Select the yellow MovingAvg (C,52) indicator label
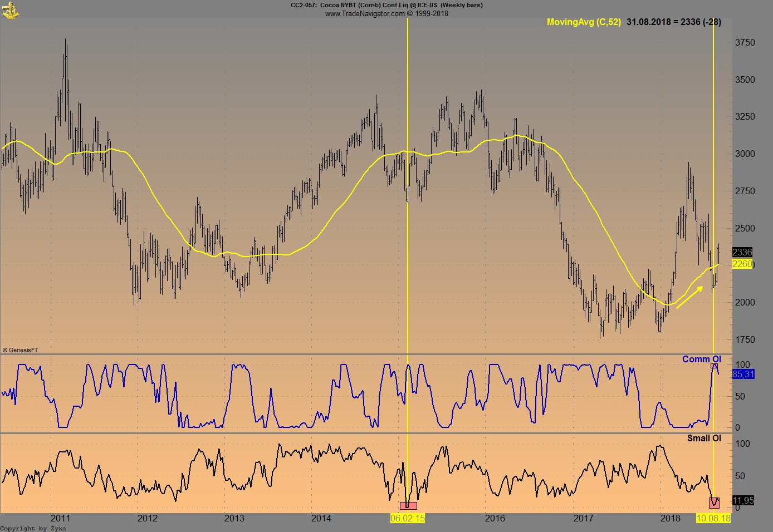 583,23
